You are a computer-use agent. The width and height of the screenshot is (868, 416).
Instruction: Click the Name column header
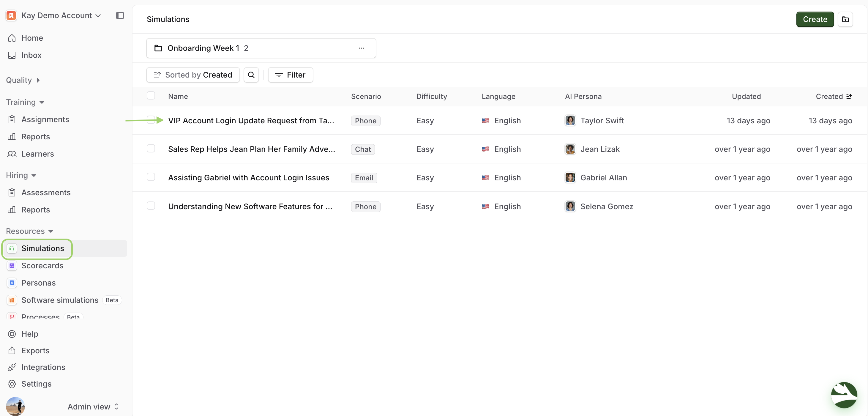(x=178, y=96)
